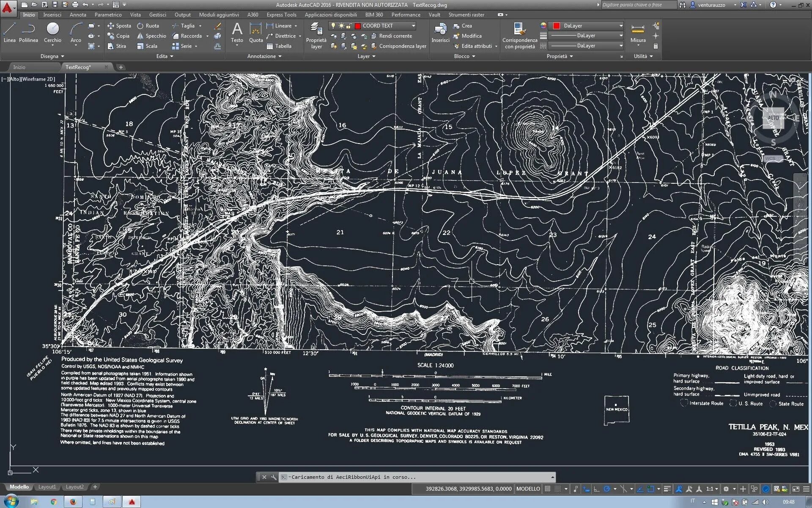Open the annotation scale 1:1 dropdown
Viewport: 812px width, 508px height.
coord(712,489)
